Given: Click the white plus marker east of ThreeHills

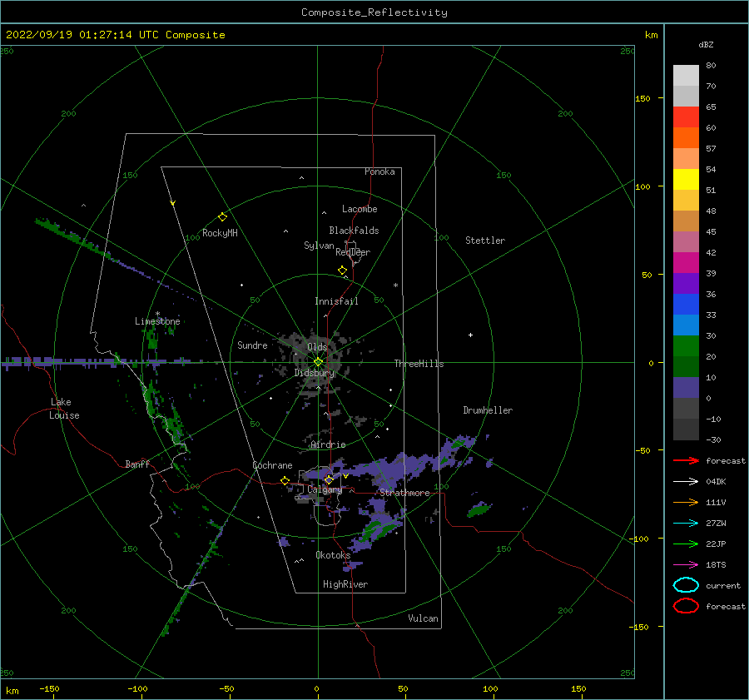Looking at the screenshot, I should [x=470, y=335].
